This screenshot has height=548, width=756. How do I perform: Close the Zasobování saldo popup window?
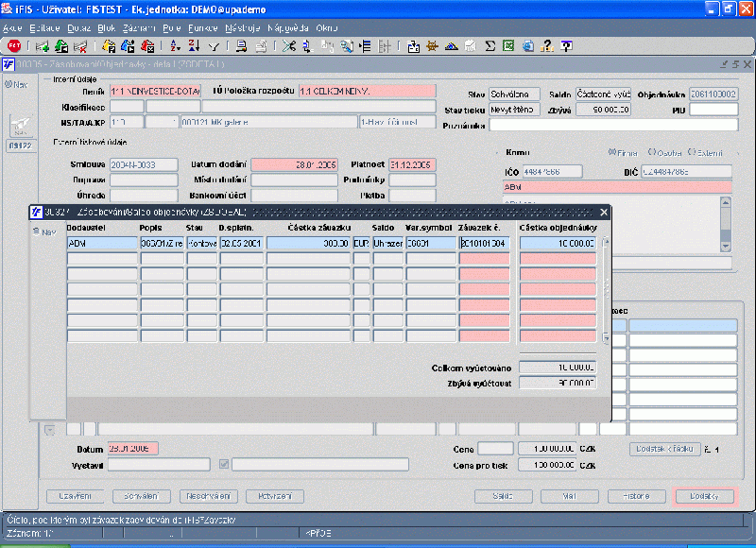603,213
